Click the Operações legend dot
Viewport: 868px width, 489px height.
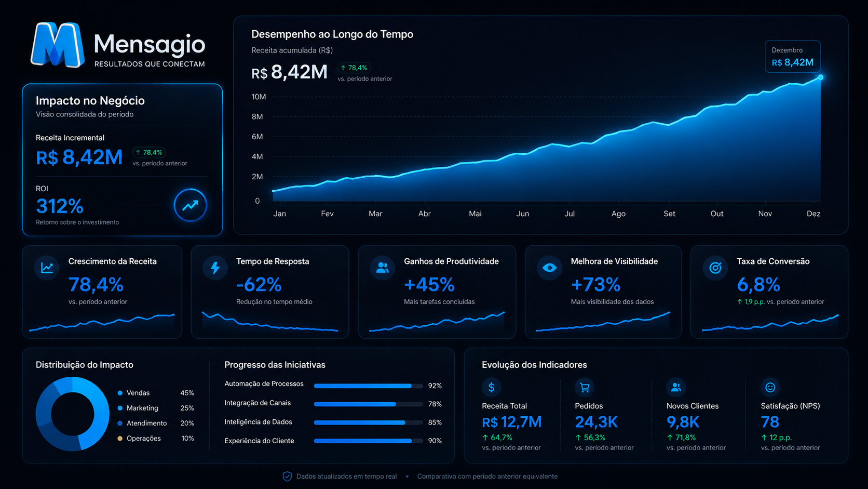tap(120, 438)
